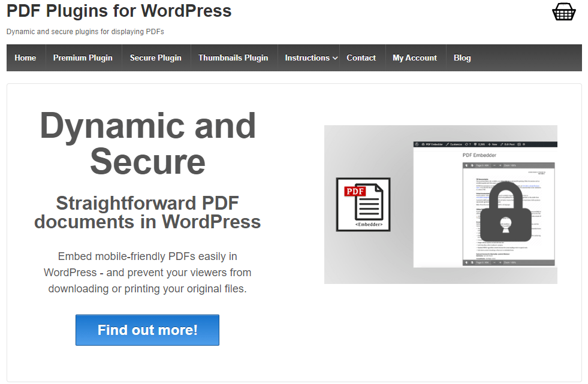Open the Blog menu item
Screen dimensions: 588x384
(462, 58)
